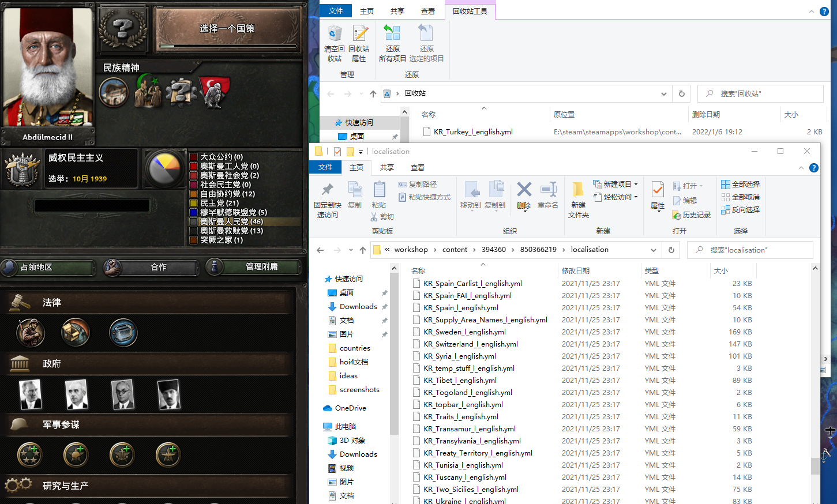Open Windows help icon in localisation window
This screenshot has height=504, width=837.
813,168
